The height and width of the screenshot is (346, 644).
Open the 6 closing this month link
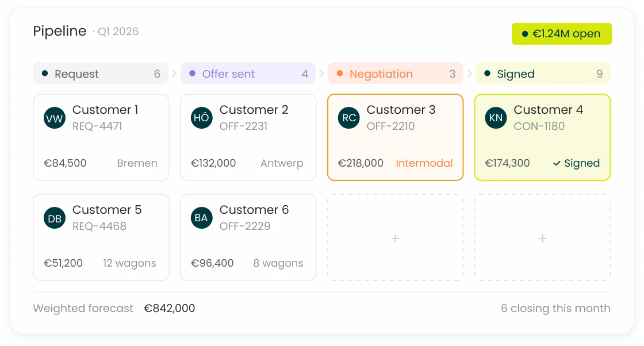[x=555, y=308]
